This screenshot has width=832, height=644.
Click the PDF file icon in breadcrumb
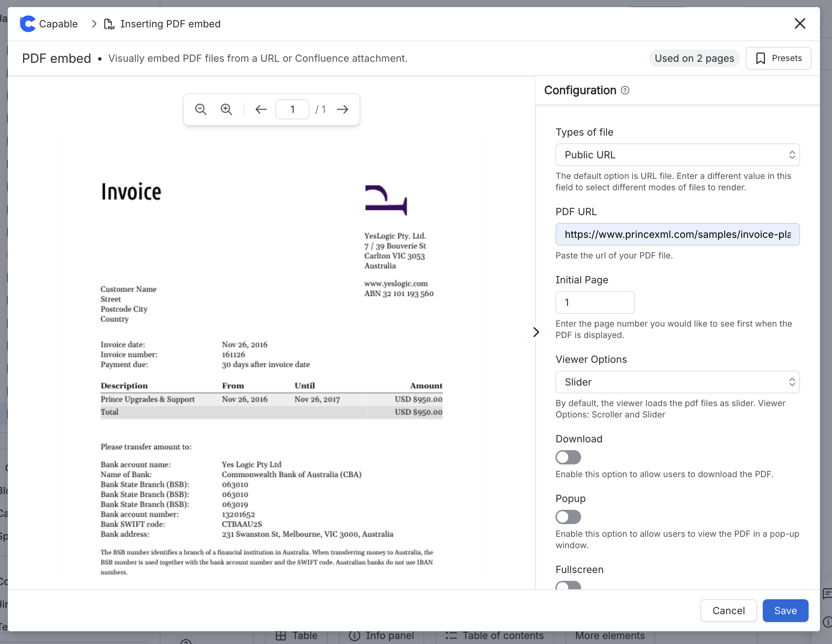click(109, 24)
